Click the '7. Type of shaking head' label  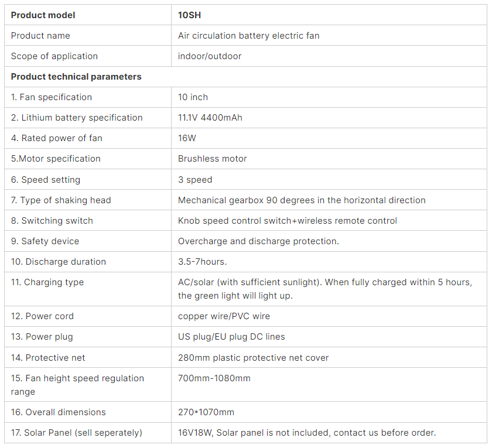61,200
